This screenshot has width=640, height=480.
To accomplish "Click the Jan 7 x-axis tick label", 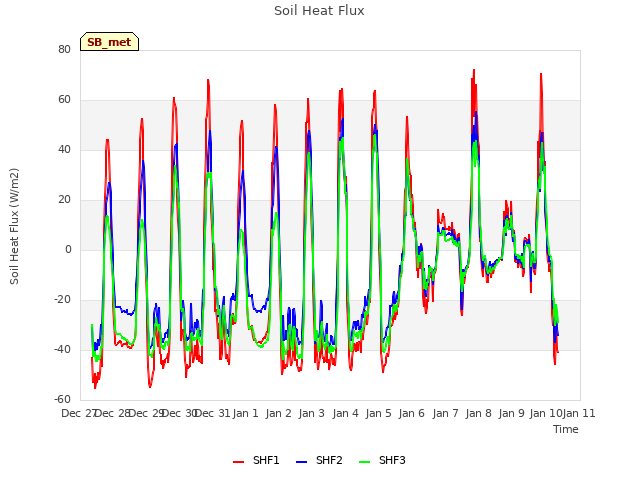I will point(445,413).
